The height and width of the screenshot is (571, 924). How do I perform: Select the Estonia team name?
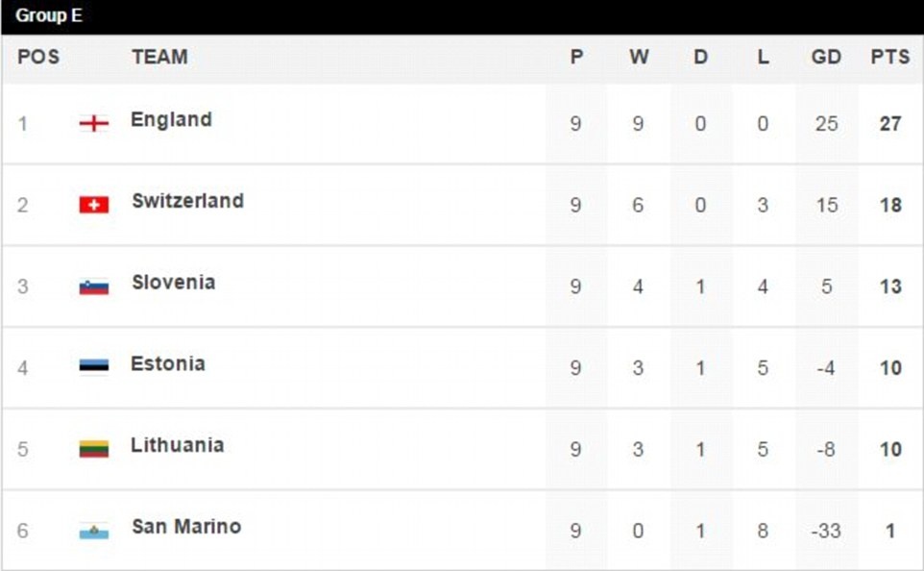(168, 364)
